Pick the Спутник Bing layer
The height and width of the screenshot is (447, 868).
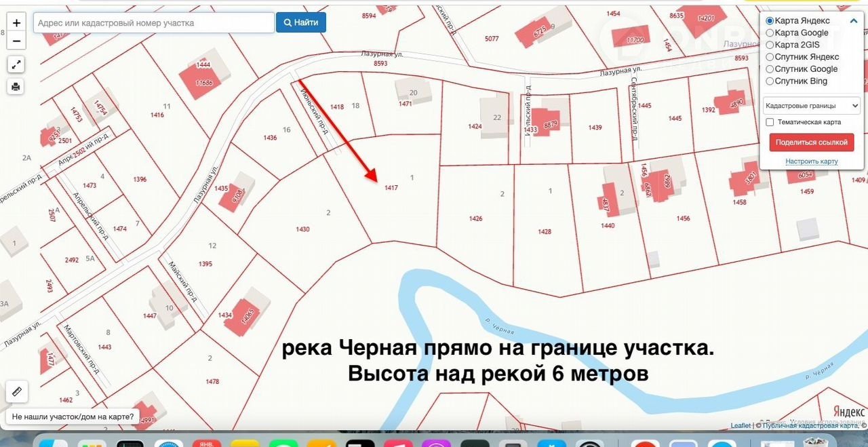770,81
